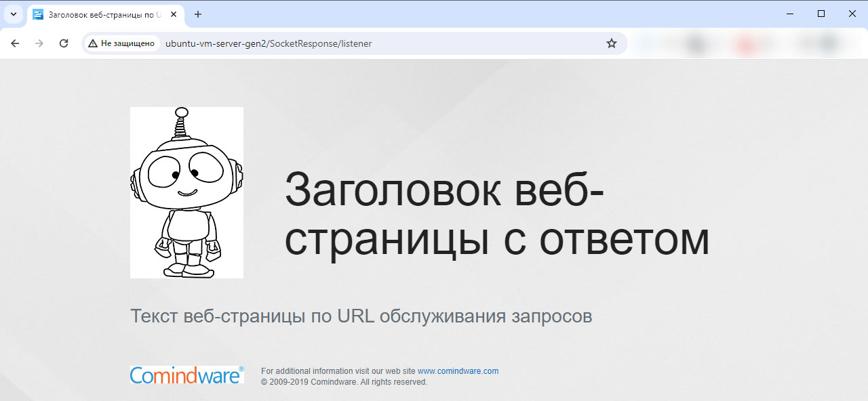
Task: Click the URL in the address bar
Action: point(269,43)
